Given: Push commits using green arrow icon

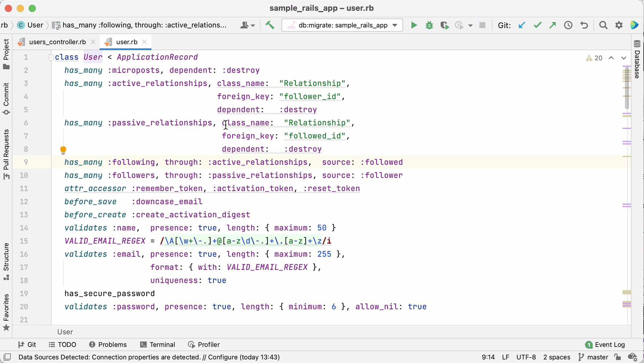Looking at the screenshot, I should click(x=553, y=25).
